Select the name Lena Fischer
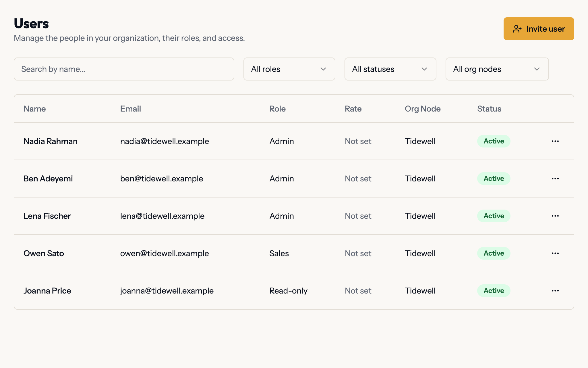Image resolution: width=588 pixels, height=368 pixels. [47, 216]
